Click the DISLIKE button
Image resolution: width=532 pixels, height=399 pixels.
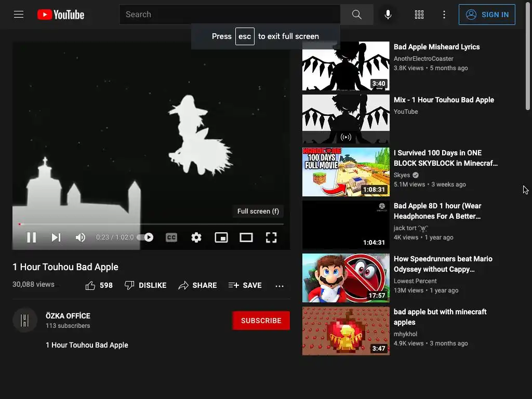pyautogui.click(x=145, y=285)
